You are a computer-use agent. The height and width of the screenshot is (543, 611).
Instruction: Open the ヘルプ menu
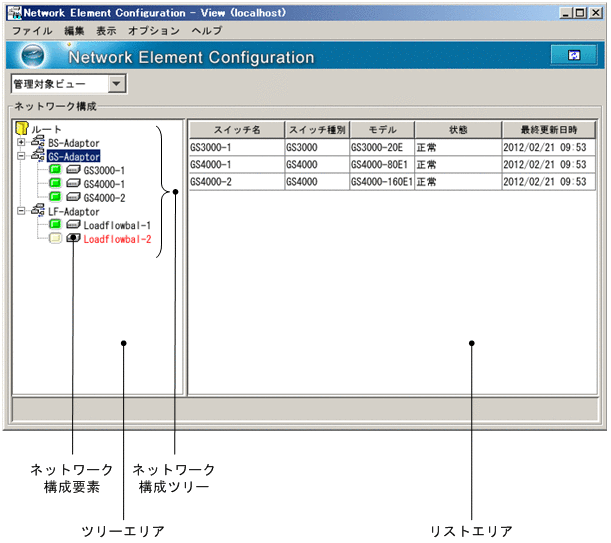pos(206,31)
